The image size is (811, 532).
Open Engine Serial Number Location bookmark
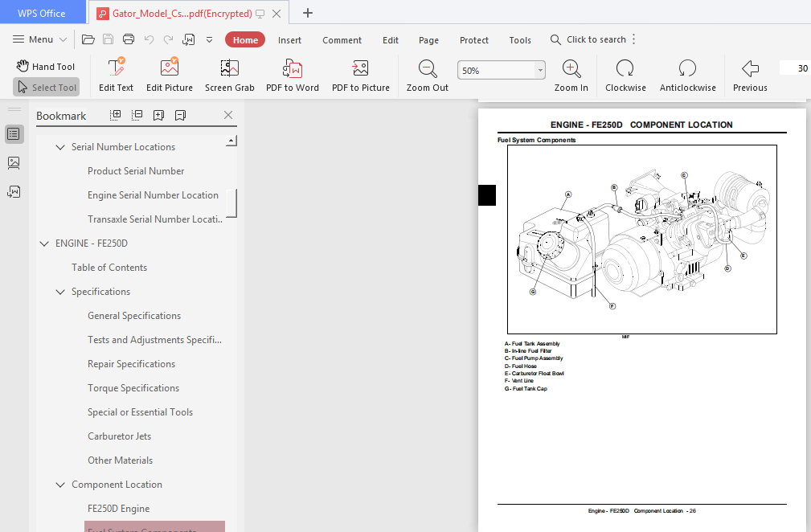pyautogui.click(x=153, y=195)
